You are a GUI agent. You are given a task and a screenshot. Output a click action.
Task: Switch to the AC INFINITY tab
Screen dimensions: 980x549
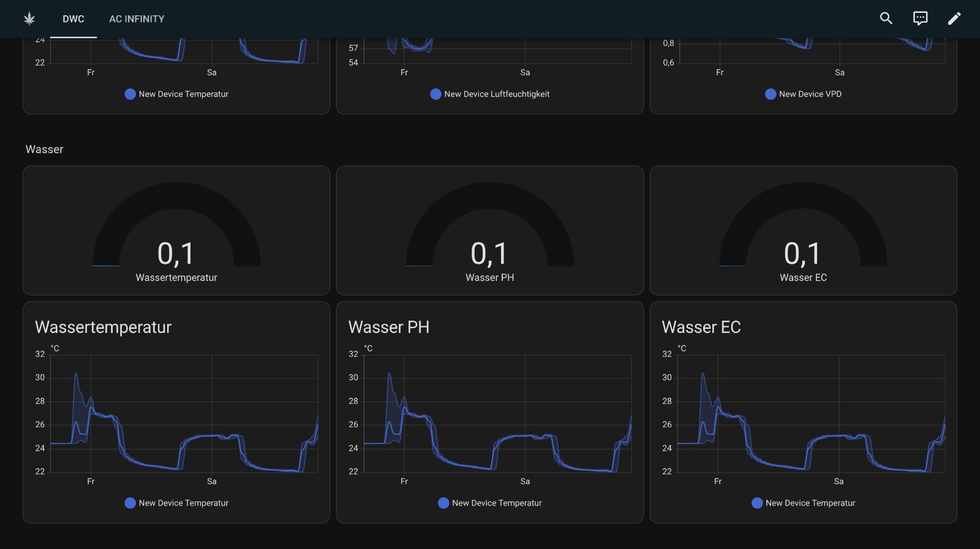click(137, 19)
